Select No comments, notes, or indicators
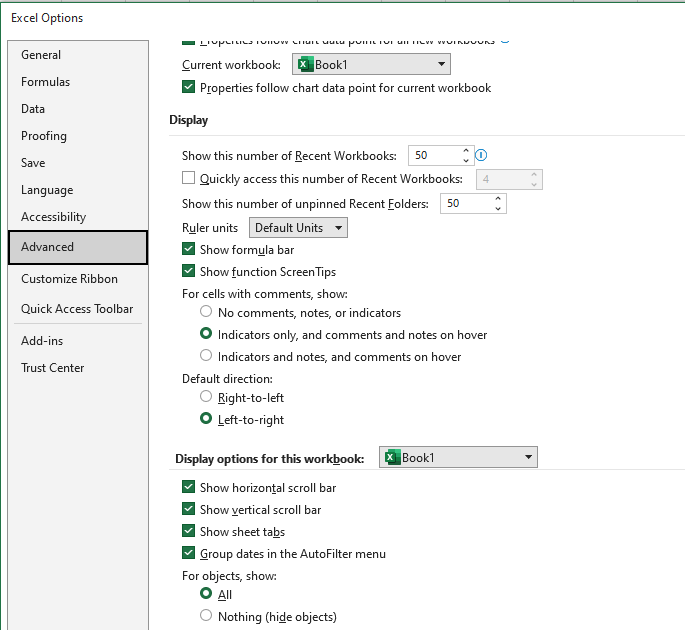 206,312
